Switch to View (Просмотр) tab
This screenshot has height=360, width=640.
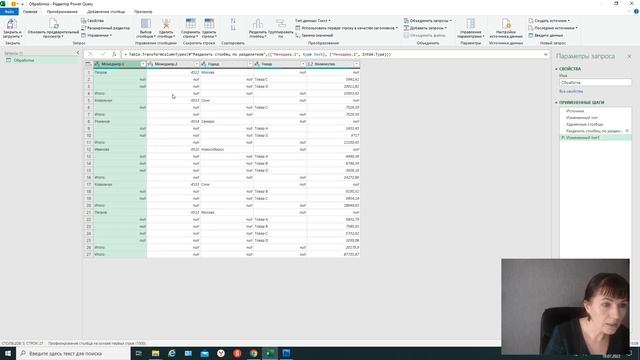pyautogui.click(x=143, y=12)
